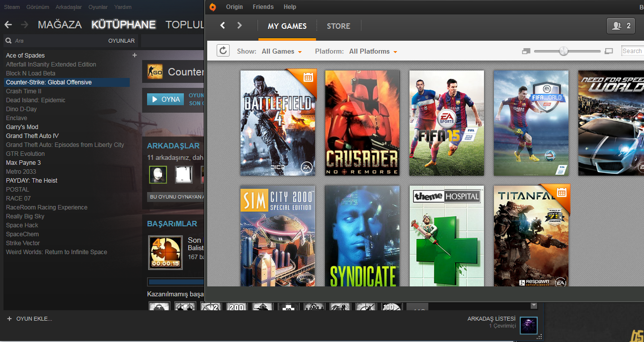
Task: Click the recent achievement icon showing 00:00:15
Action: point(165,252)
